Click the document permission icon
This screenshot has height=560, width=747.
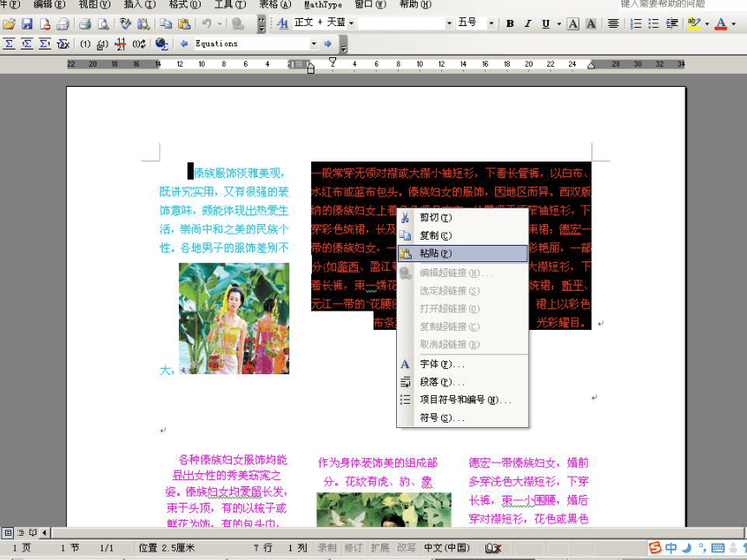click(x=45, y=23)
